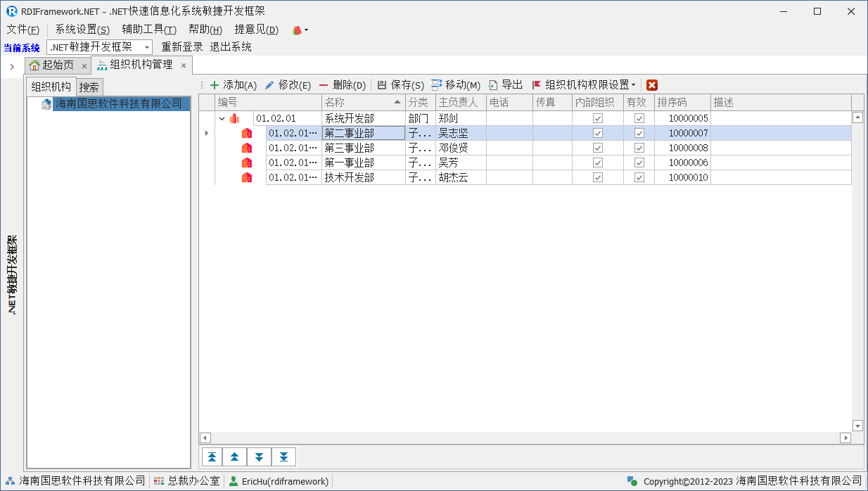Move selected row to top with double-up arrow
This screenshot has width=868, height=491.
tap(212, 457)
